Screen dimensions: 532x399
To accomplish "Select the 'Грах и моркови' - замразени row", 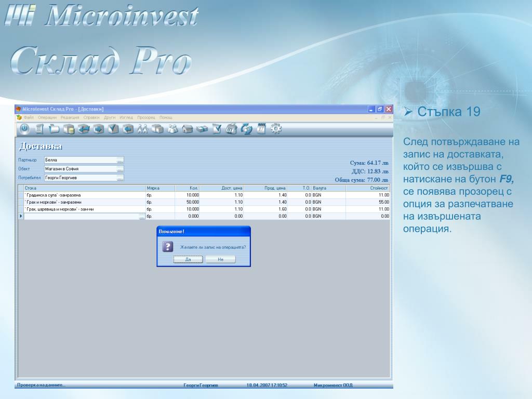I will click(204, 202).
